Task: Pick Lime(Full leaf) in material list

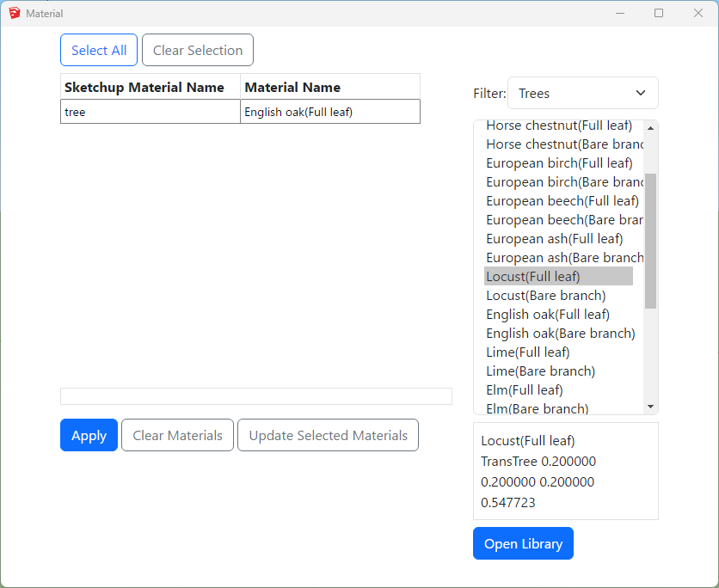Action: click(x=527, y=352)
